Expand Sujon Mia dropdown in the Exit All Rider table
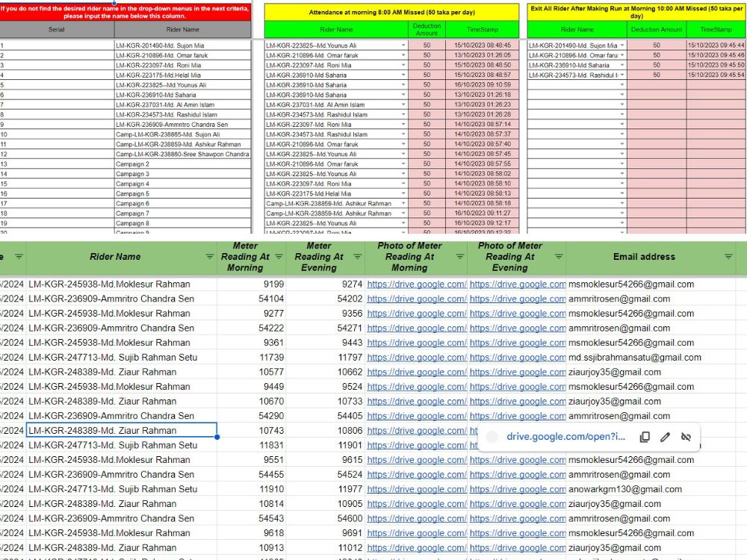Viewport: 747px width, 560px height. point(622,46)
